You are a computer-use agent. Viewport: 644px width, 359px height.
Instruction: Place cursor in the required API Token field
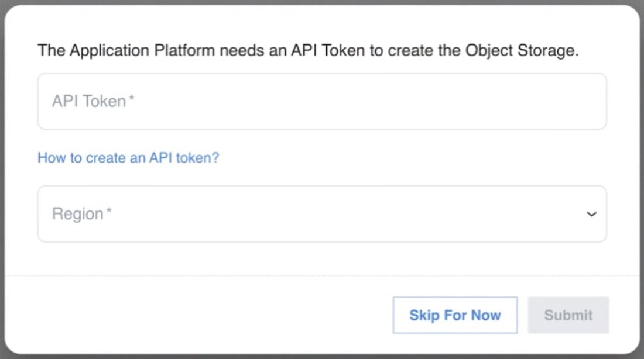322,101
